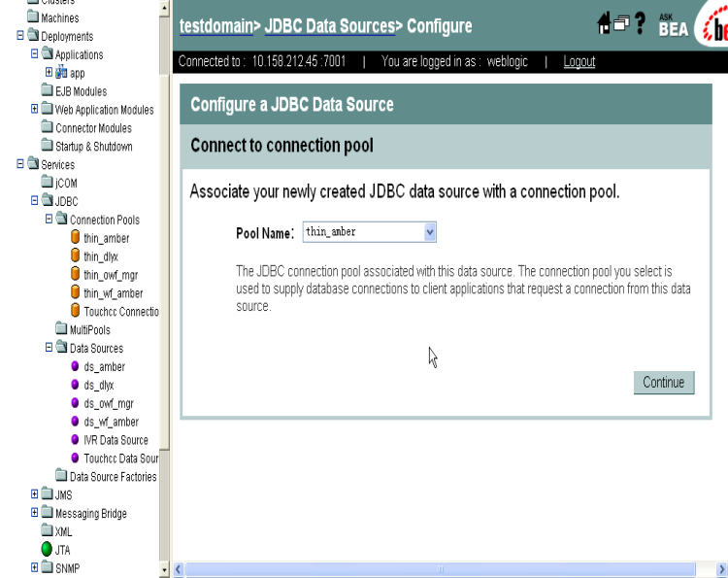Click the thin_dlyx connection pool cylinder icon
Image resolution: width=728 pixels, height=578 pixels.
pyautogui.click(x=75, y=255)
